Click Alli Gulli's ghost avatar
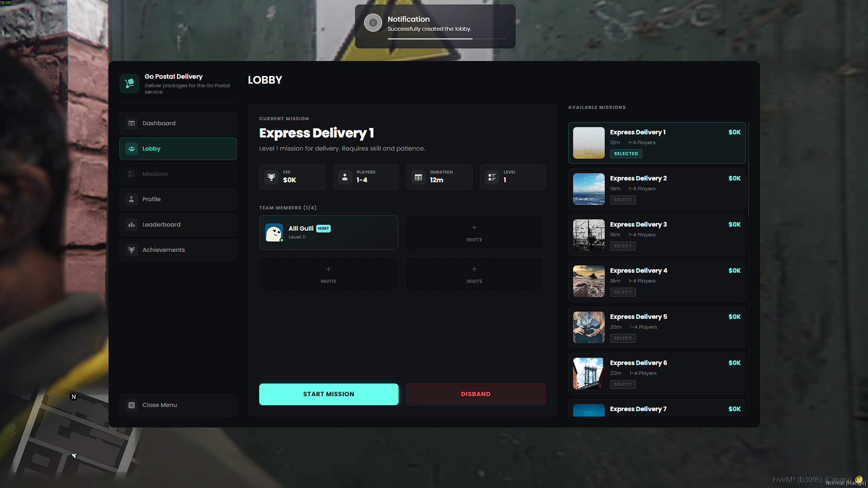Image resolution: width=868 pixels, height=488 pixels. pos(274,232)
